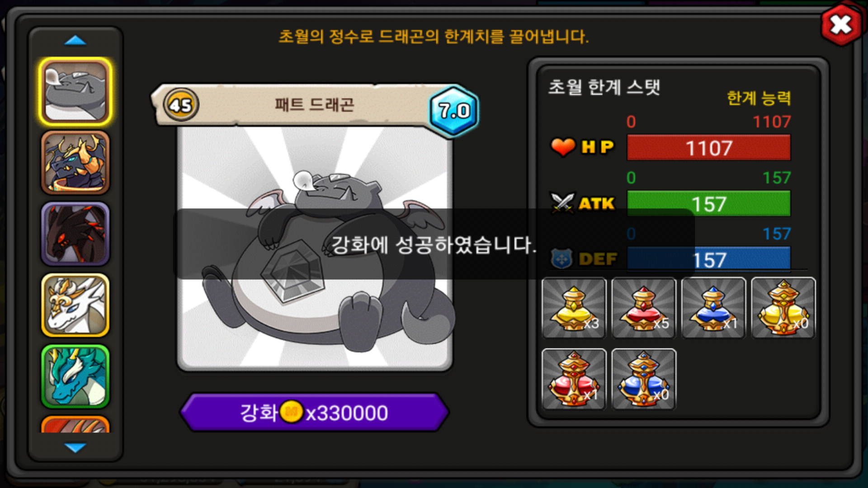
Task: Use the small red essence potion x5
Action: 644,308
